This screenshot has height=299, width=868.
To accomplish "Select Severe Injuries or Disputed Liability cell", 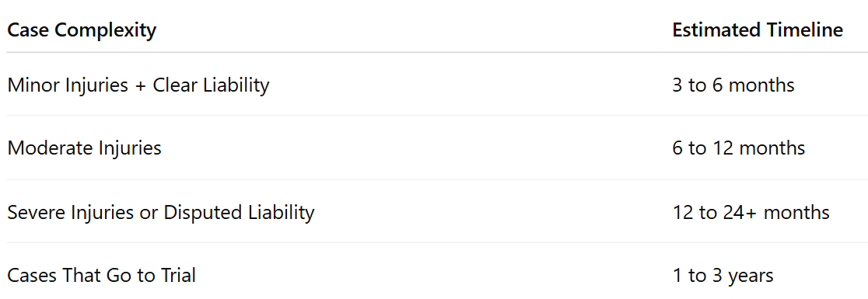I will click(x=160, y=212).
